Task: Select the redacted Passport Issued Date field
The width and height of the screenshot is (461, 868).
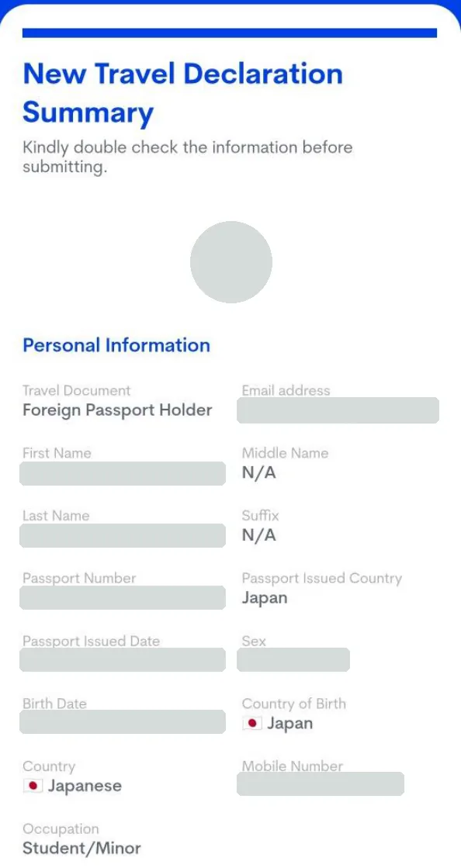Action: (123, 660)
